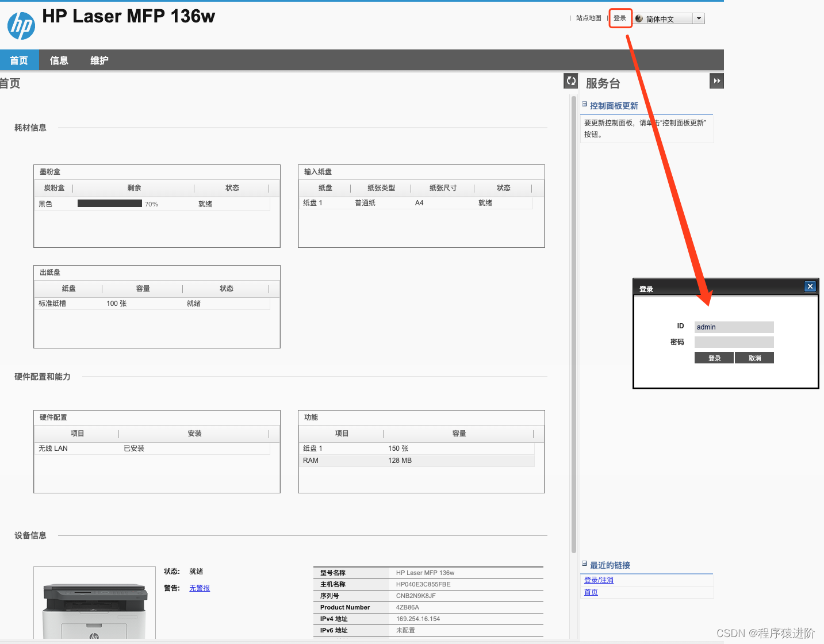Click the printer thumbnail image

point(95,604)
